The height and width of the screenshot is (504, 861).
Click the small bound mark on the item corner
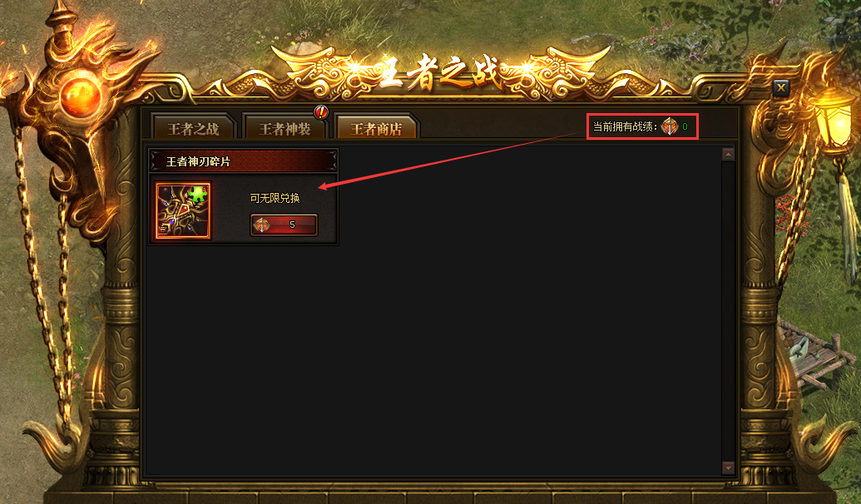point(163,229)
